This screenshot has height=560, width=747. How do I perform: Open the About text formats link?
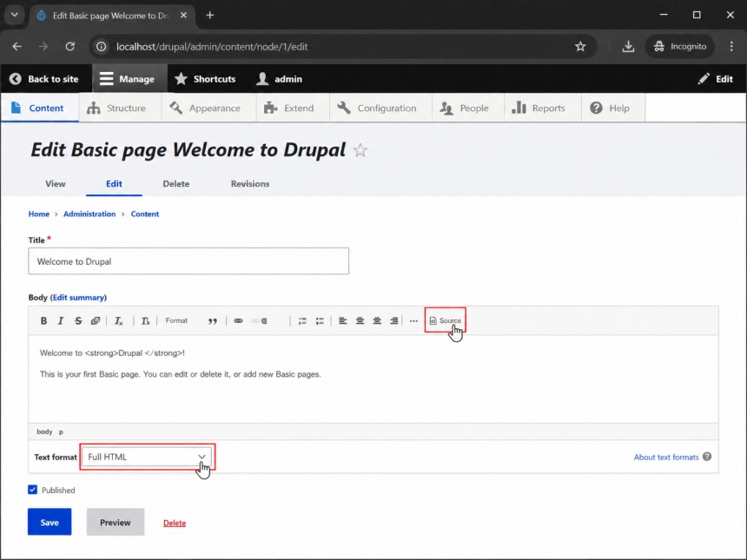(x=666, y=458)
